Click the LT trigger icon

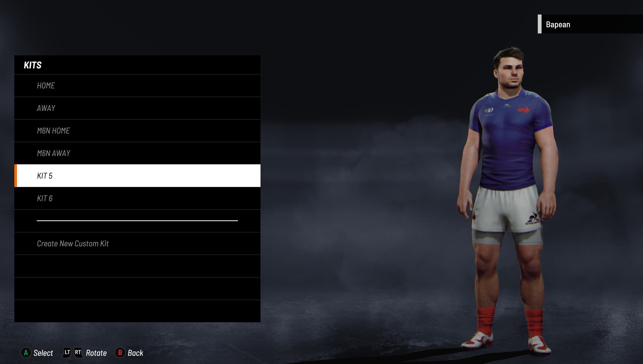coord(67,353)
